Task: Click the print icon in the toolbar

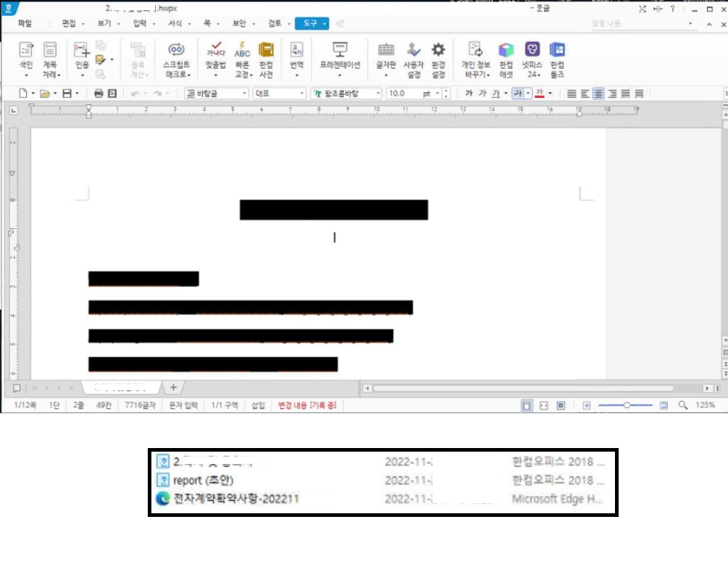Action: pyautogui.click(x=99, y=94)
